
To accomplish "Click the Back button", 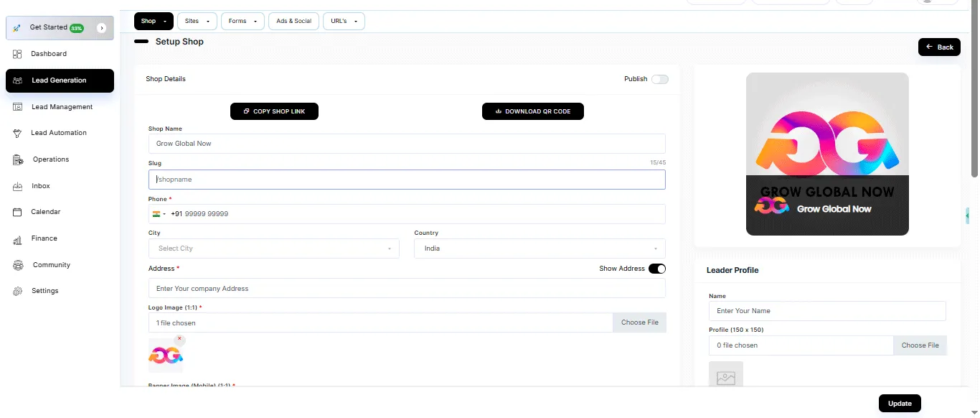I will (x=939, y=47).
